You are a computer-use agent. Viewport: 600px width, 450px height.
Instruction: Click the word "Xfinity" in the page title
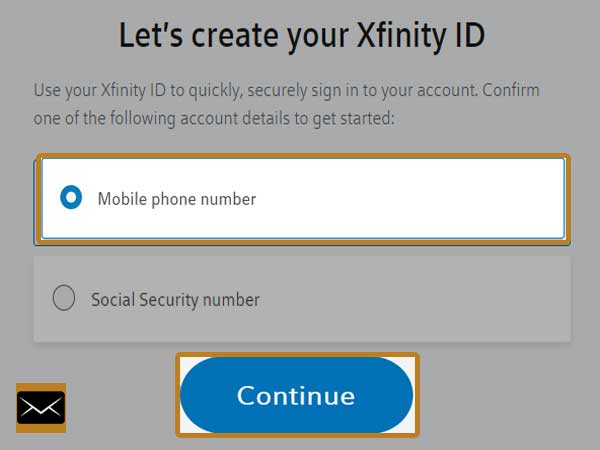click(401, 36)
